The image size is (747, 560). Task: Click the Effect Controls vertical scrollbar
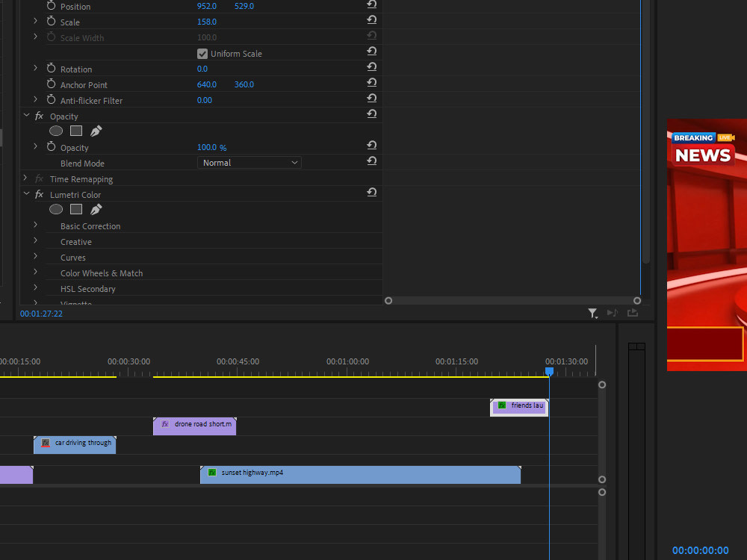[x=646, y=131]
